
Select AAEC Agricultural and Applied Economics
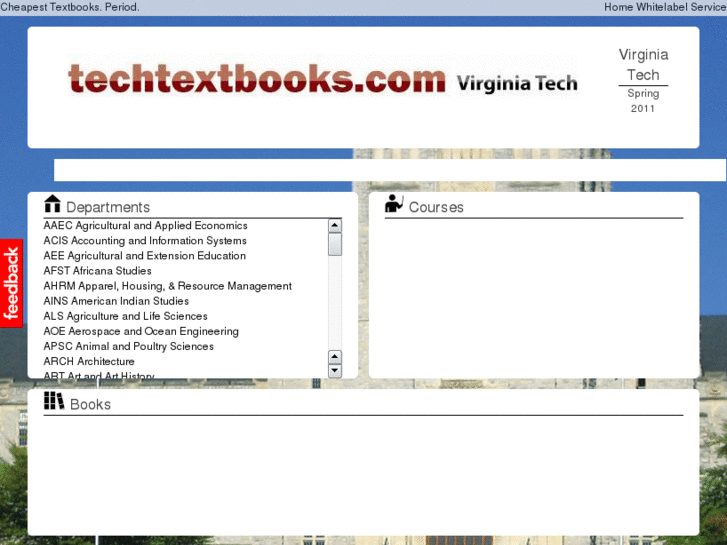click(146, 225)
